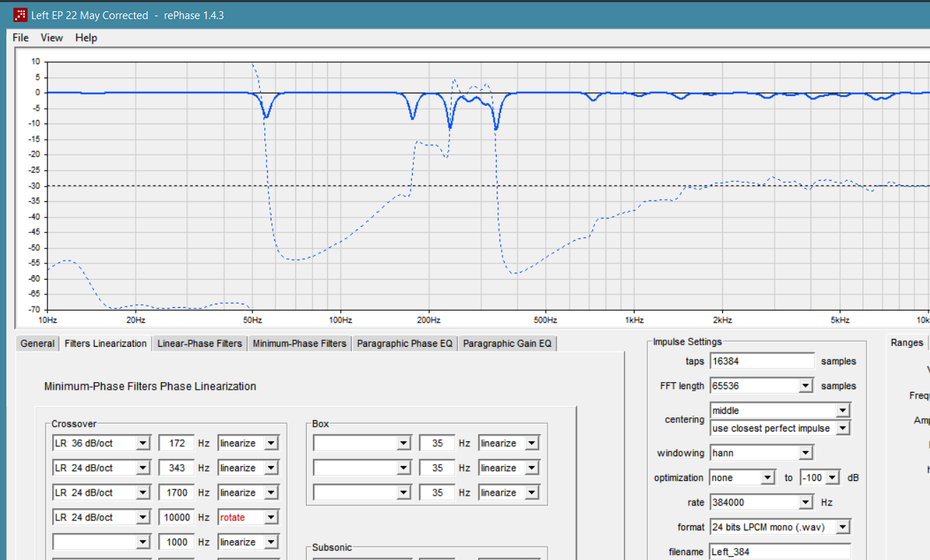Open the Minimum-Phase Filters tab

click(x=300, y=343)
